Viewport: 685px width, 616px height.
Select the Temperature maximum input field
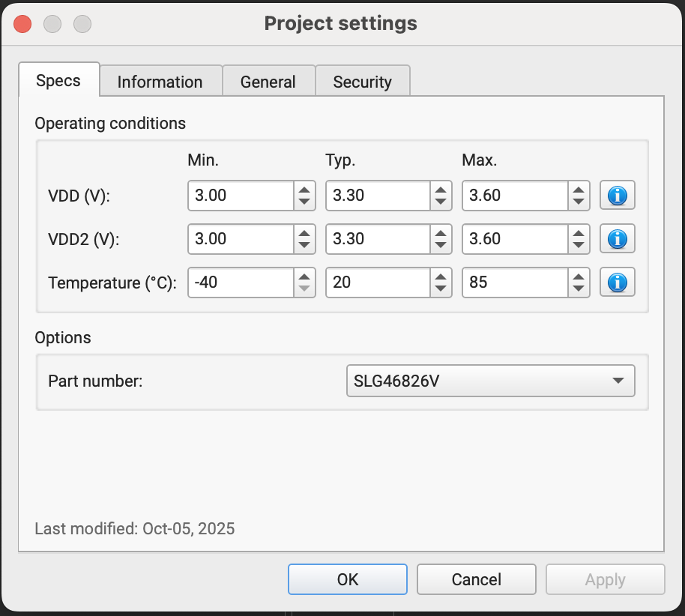513,283
